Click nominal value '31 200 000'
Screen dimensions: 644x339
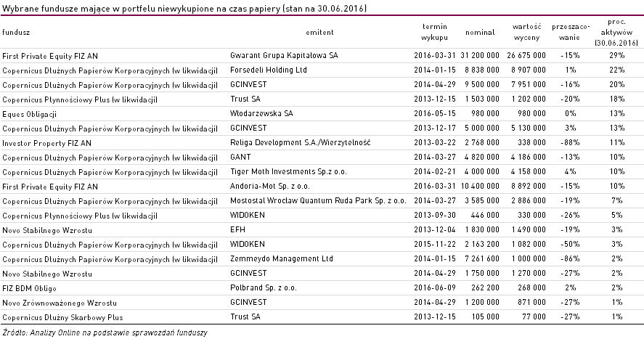(480, 55)
